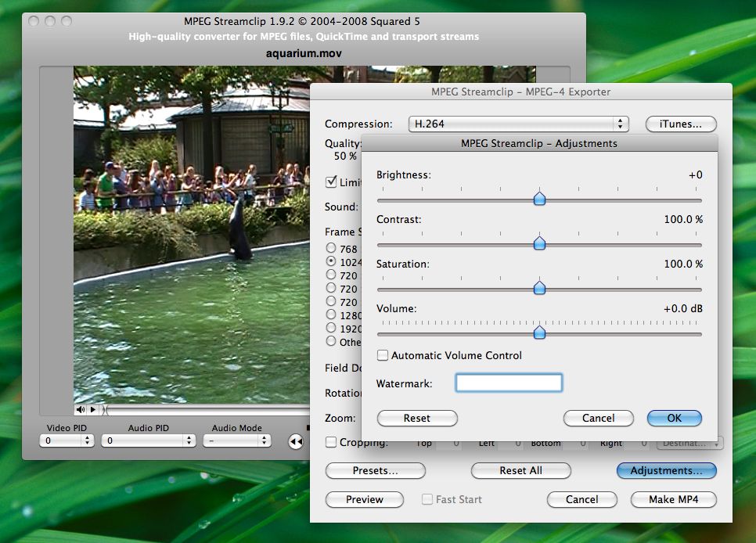Click the Make MP4 button

tap(674, 500)
